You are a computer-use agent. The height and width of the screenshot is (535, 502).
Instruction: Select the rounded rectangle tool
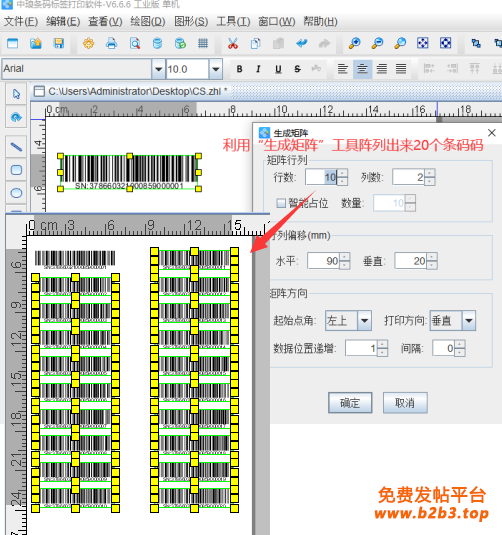(16, 170)
